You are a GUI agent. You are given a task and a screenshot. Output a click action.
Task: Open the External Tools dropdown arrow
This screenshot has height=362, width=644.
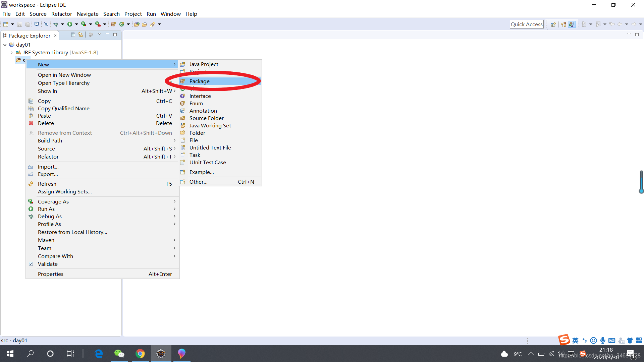105,24
